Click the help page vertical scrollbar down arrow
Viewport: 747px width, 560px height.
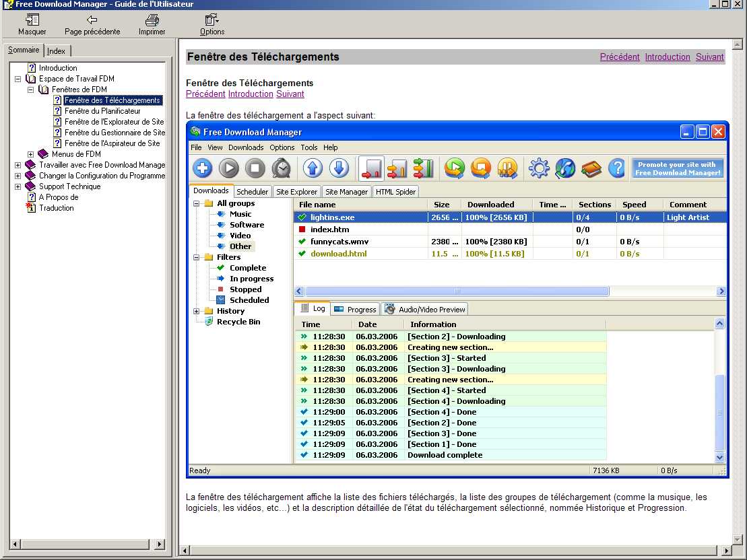[738, 540]
